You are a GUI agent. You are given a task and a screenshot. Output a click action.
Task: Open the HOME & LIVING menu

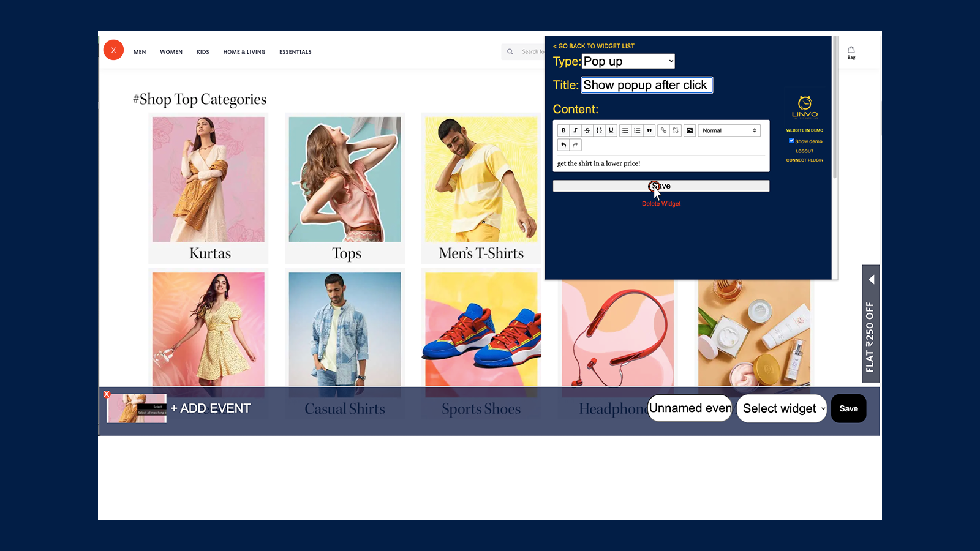tap(244, 52)
